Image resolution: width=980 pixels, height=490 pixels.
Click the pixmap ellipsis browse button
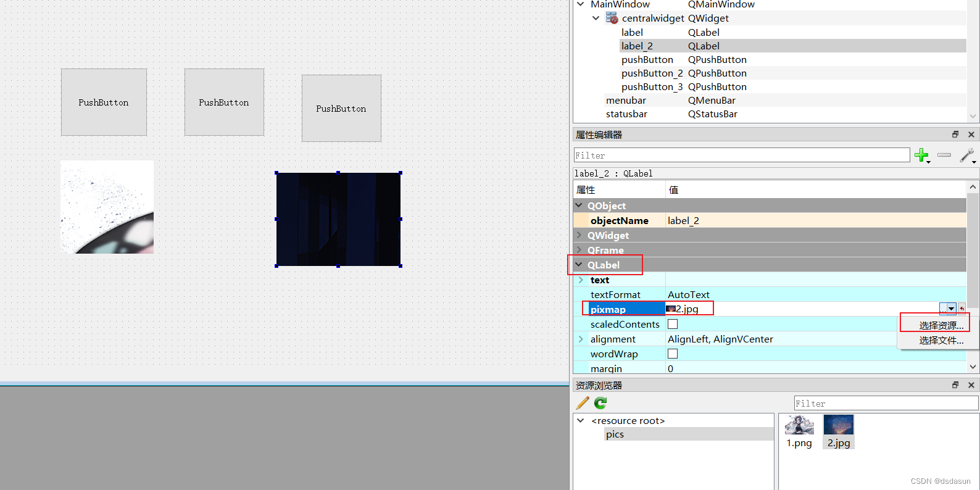click(944, 309)
